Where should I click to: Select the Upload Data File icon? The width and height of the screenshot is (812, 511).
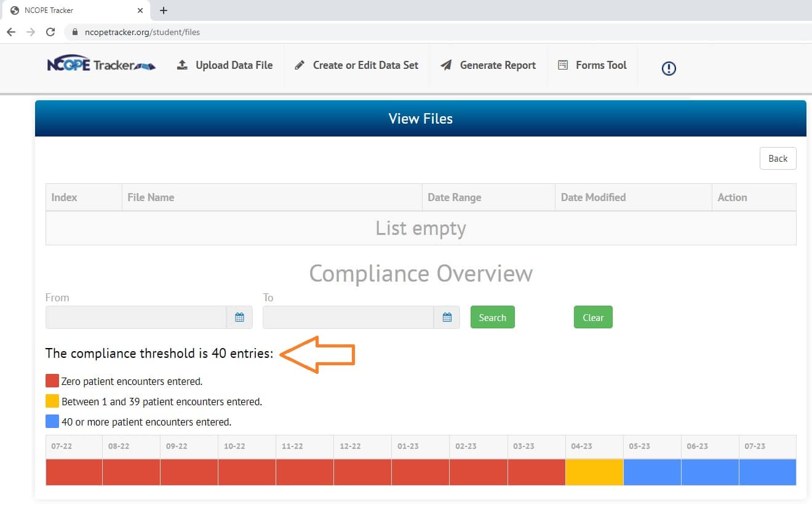click(181, 64)
